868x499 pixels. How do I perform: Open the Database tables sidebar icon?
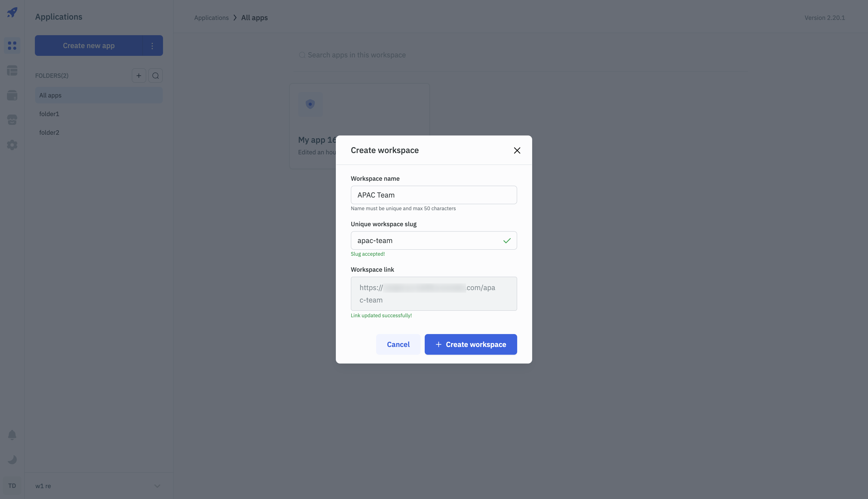12,71
